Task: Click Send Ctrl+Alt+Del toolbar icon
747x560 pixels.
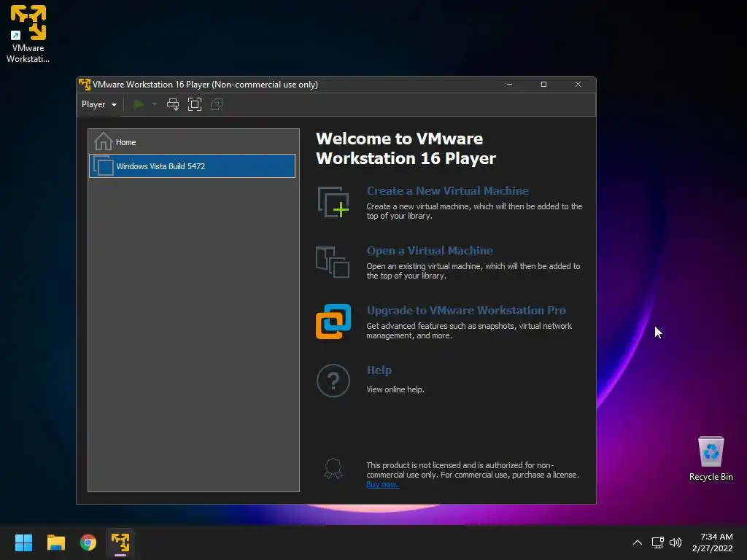Action: pos(173,104)
